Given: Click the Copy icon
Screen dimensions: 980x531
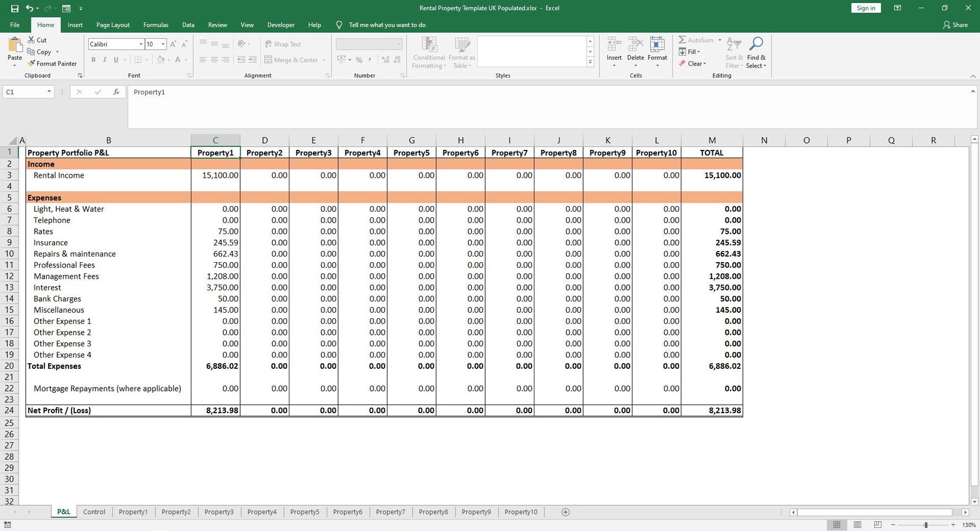Looking at the screenshot, I should coord(31,52).
